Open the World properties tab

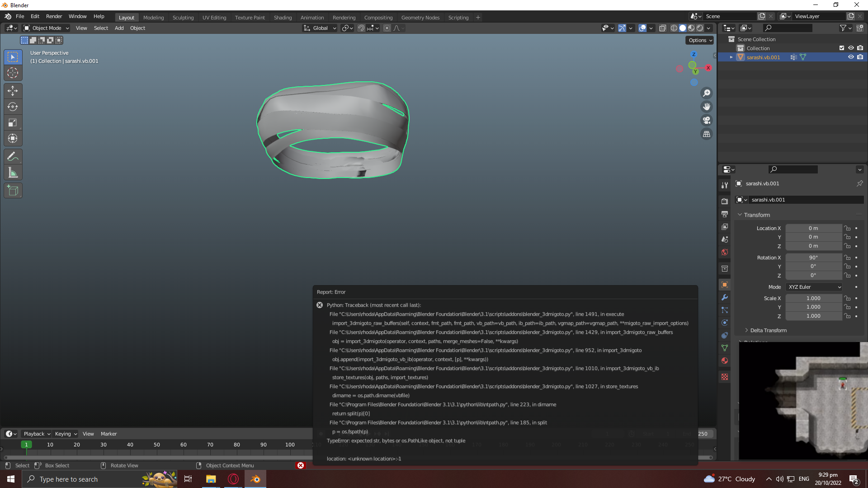pyautogui.click(x=725, y=252)
